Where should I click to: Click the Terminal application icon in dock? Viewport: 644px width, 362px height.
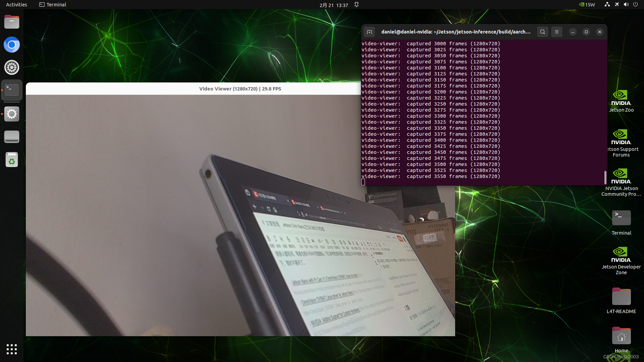[x=11, y=90]
